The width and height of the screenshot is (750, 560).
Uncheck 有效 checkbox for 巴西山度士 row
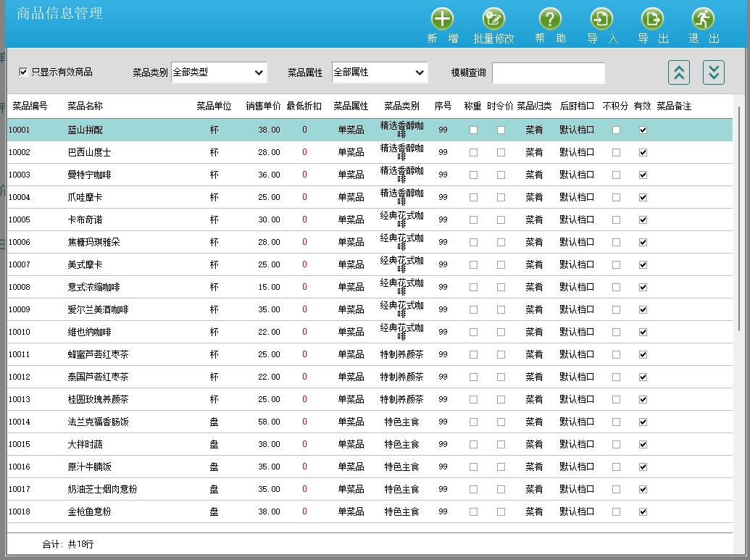[643, 153]
